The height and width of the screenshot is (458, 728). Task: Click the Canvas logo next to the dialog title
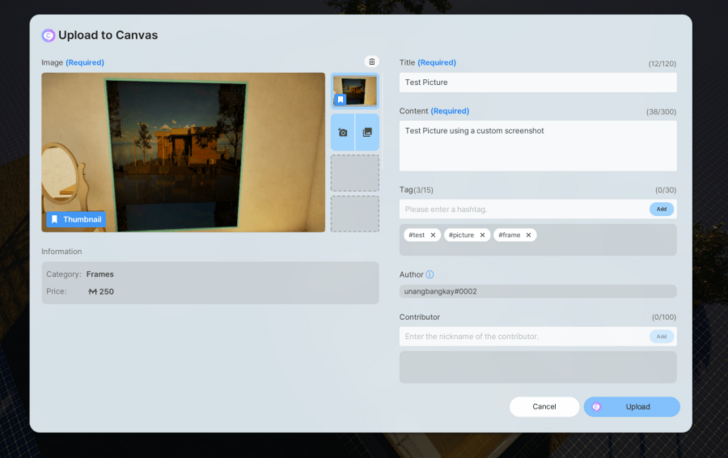click(x=48, y=35)
